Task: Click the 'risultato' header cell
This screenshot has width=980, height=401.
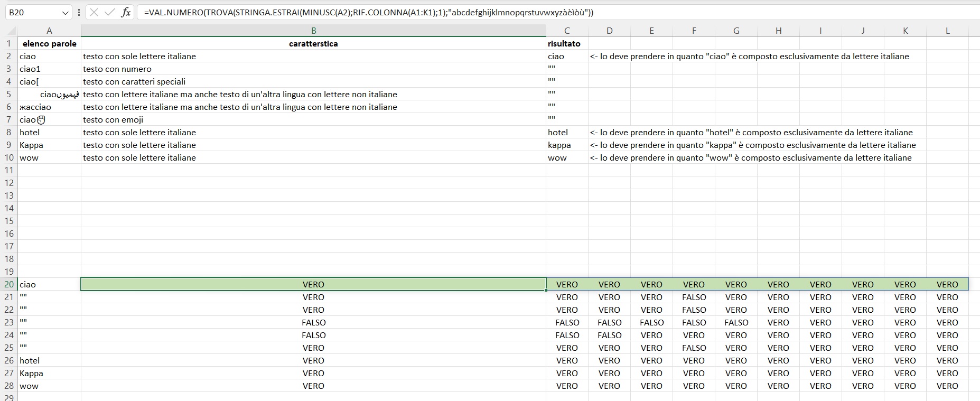Action: coord(567,43)
